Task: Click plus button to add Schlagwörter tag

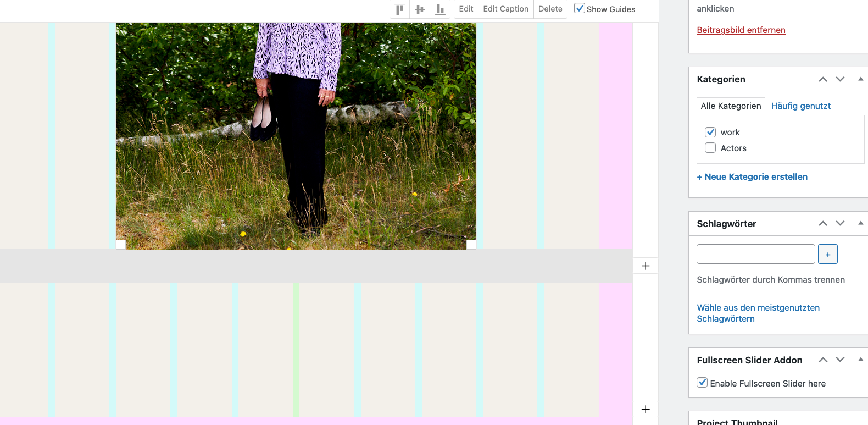Action: click(827, 255)
